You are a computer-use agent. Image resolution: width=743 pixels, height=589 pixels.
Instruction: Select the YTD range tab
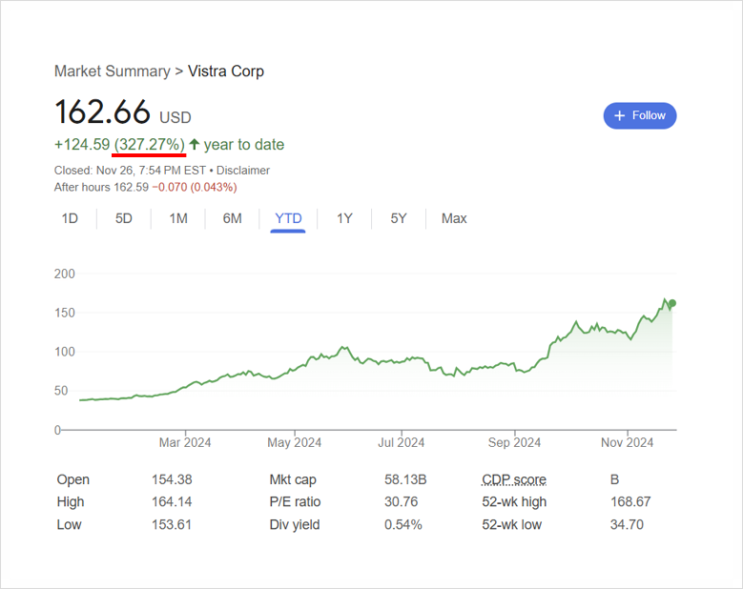[x=288, y=218]
